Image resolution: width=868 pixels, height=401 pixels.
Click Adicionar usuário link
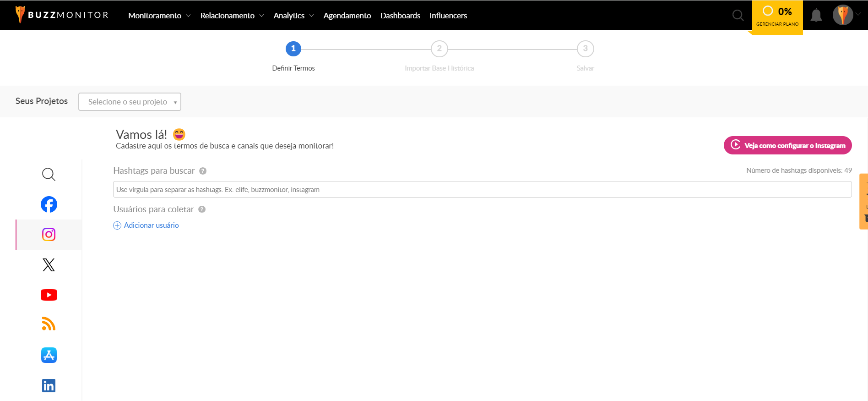pyautogui.click(x=151, y=225)
